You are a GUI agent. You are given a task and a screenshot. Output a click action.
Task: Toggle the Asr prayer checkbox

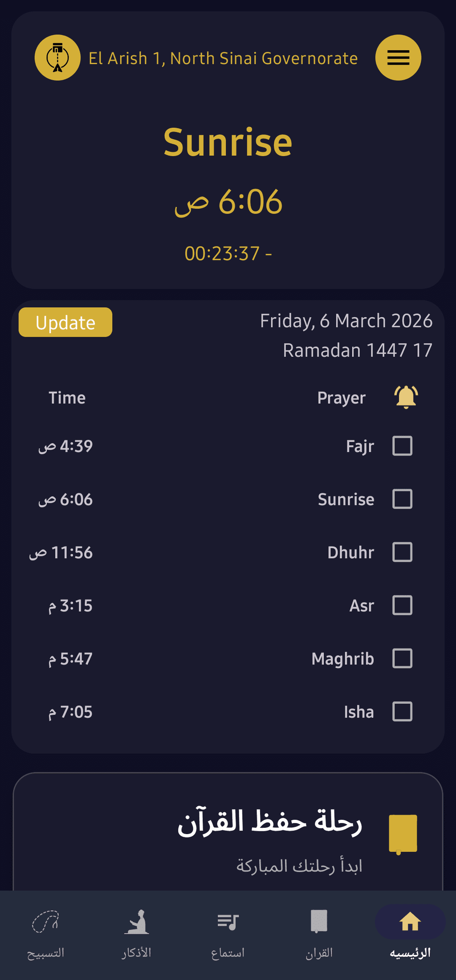click(x=402, y=605)
